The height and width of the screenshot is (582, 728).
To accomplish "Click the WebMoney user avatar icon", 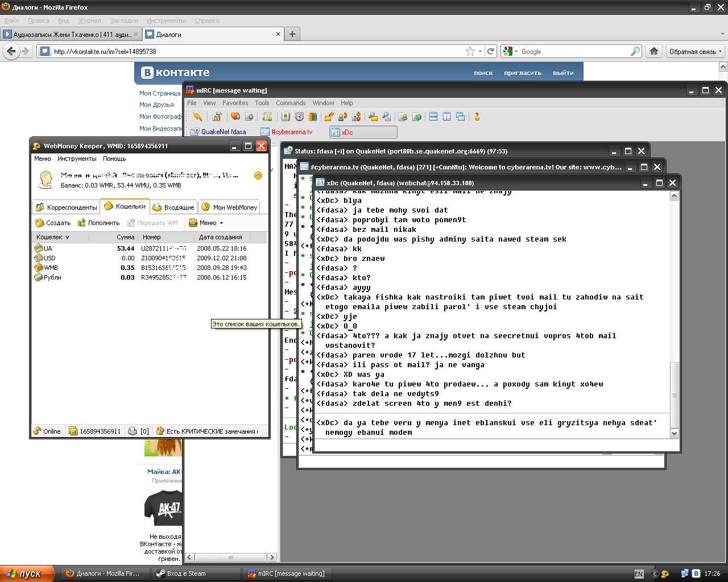I will [45, 180].
